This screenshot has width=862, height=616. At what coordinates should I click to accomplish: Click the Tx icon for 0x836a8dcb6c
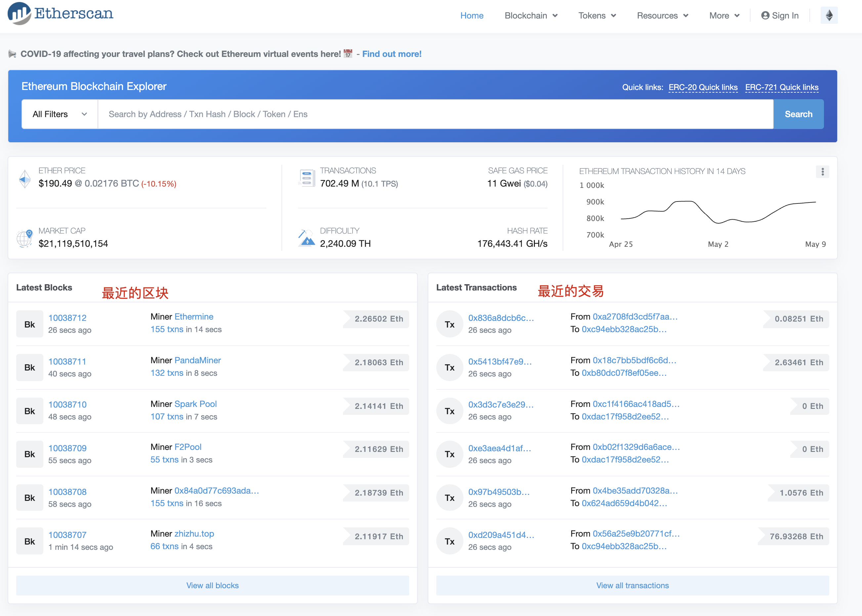[x=450, y=324]
